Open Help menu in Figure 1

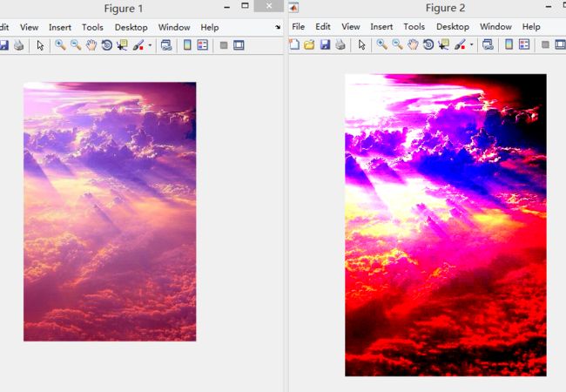210,27
